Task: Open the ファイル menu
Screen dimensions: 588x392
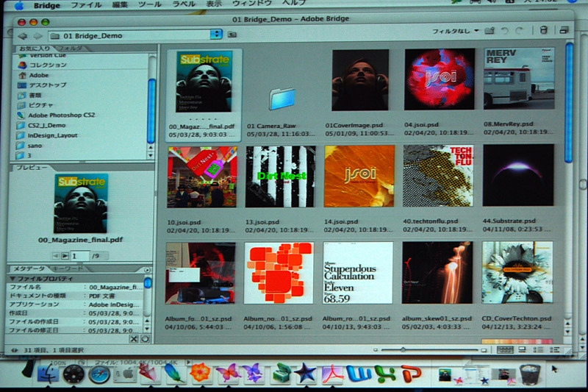Action: coord(86,5)
